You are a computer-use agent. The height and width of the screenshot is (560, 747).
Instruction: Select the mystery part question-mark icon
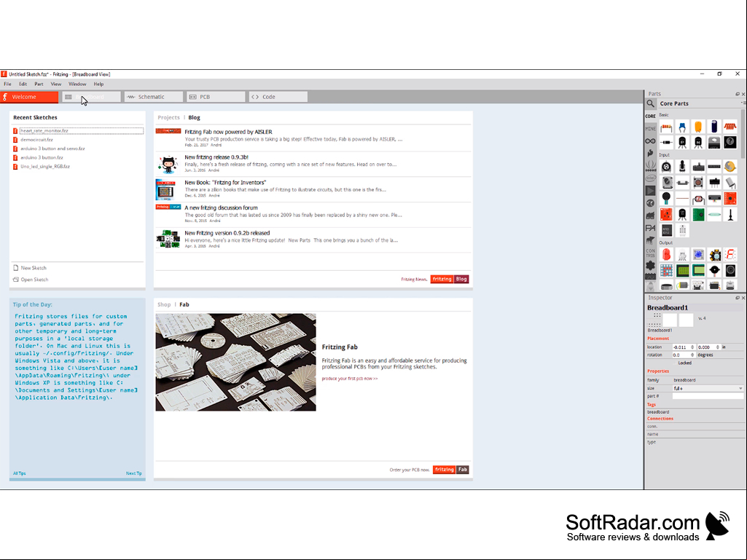click(730, 142)
